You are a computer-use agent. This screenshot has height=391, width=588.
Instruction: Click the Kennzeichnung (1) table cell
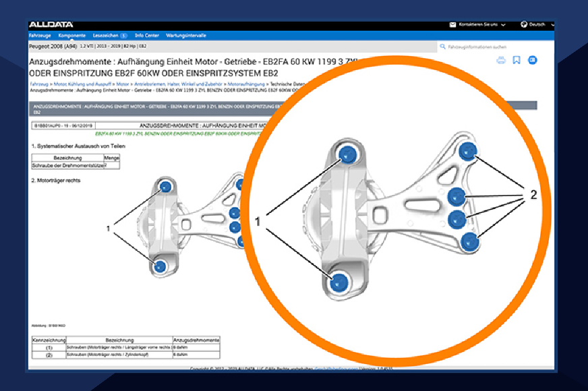coord(49,348)
